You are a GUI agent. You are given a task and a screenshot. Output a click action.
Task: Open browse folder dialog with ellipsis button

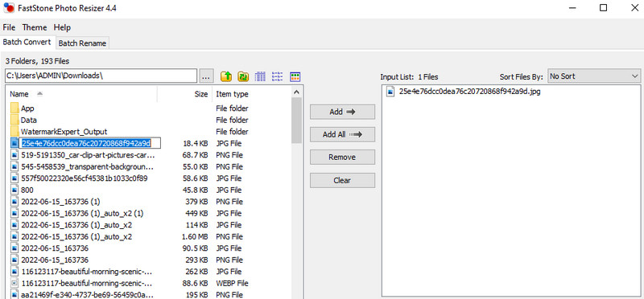(x=207, y=76)
